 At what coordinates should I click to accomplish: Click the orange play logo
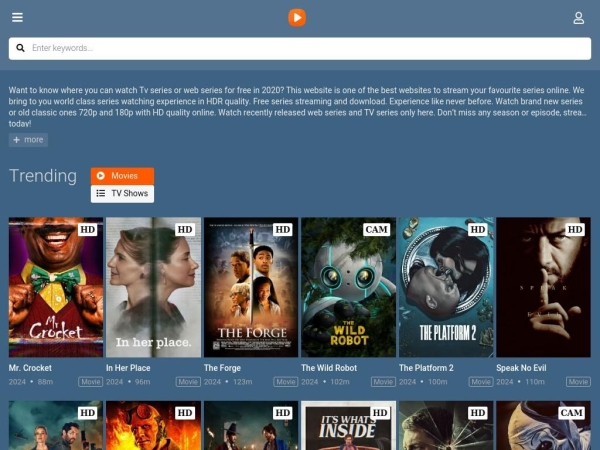tap(297, 18)
